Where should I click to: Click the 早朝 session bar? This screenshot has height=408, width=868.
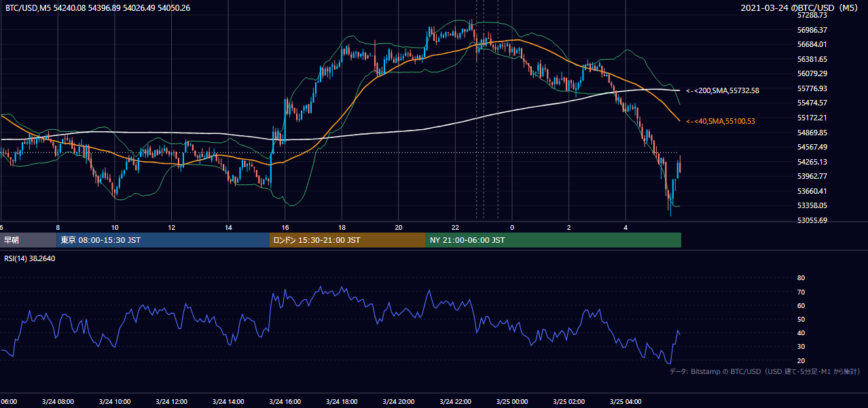28,240
